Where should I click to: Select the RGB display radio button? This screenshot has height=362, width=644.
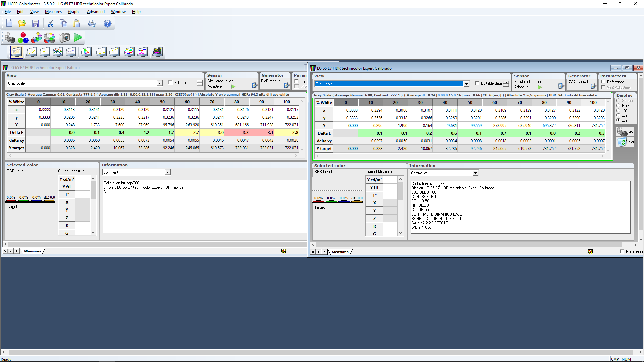pos(618,105)
